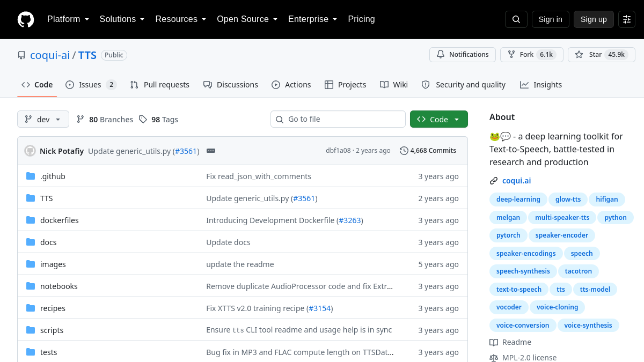The height and width of the screenshot is (362, 644).
Task: Select the glow-tts topic tag
Action: click(568, 200)
